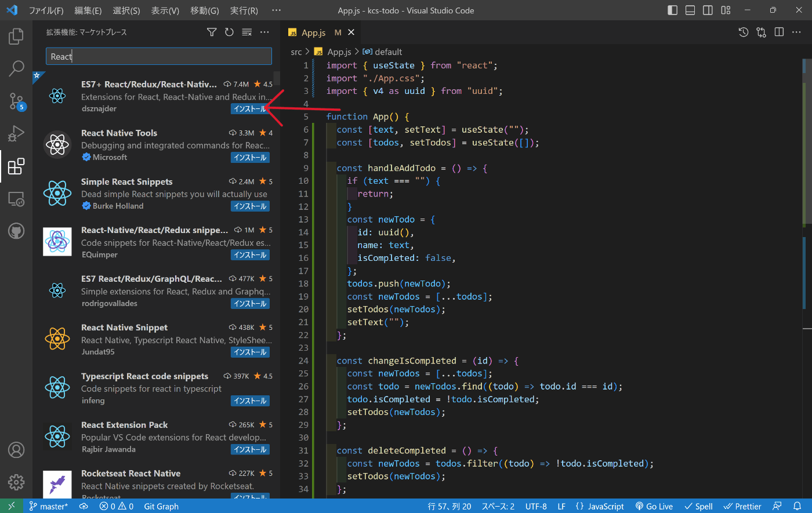
Task: Filter the extensions list
Action: tap(211, 32)
